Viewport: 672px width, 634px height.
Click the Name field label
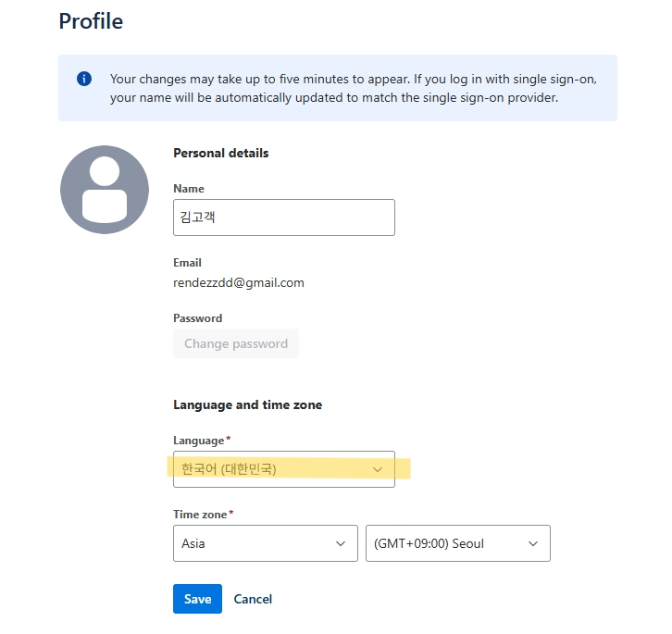[189, 189]
